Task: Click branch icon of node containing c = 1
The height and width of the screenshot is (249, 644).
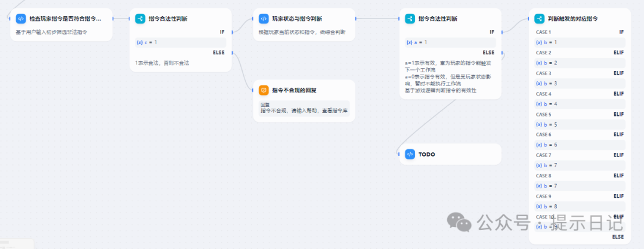Action: click(x=140, y=19)
